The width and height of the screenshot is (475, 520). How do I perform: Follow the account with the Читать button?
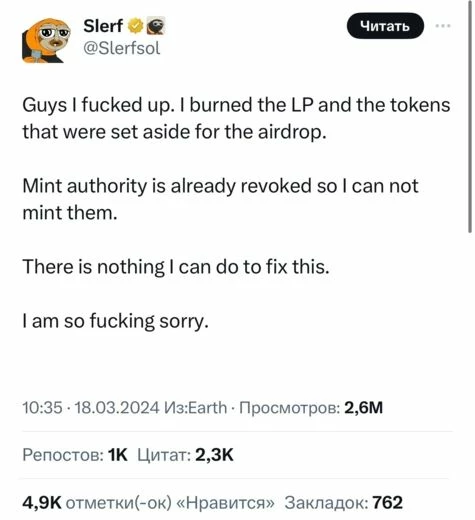(385, 26)
